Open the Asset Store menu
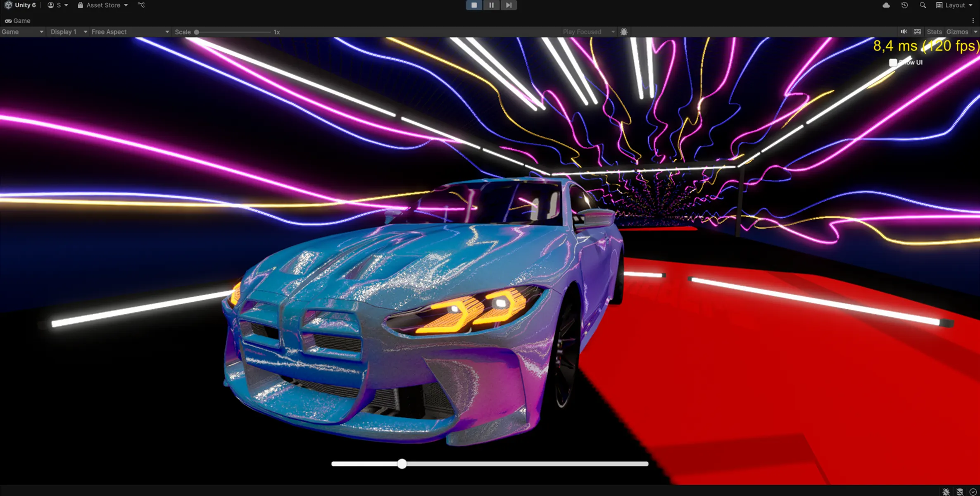 [103, 5]
